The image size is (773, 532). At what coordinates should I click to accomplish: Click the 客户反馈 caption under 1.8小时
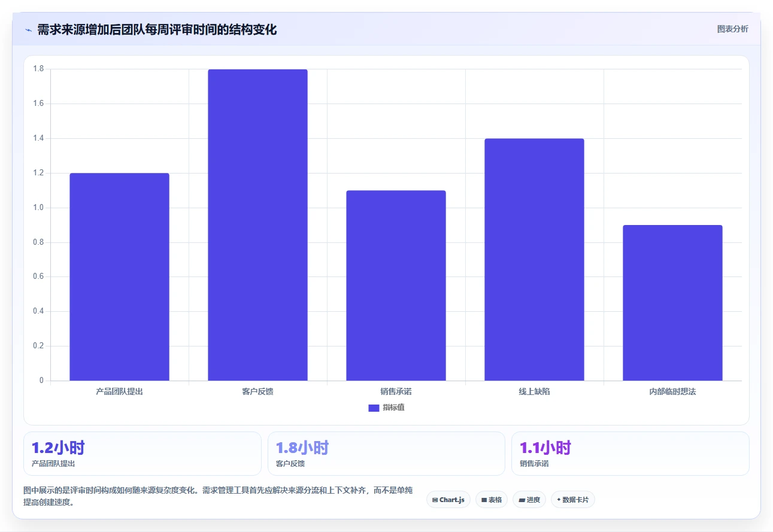[x=290, y=464]
